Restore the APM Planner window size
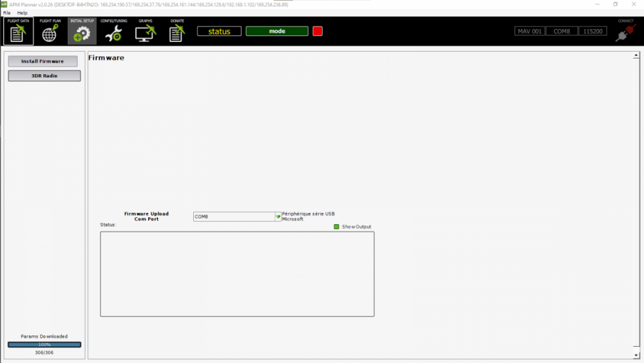Image resolution: width=644 pixels, height=363 pixels. 615,4
